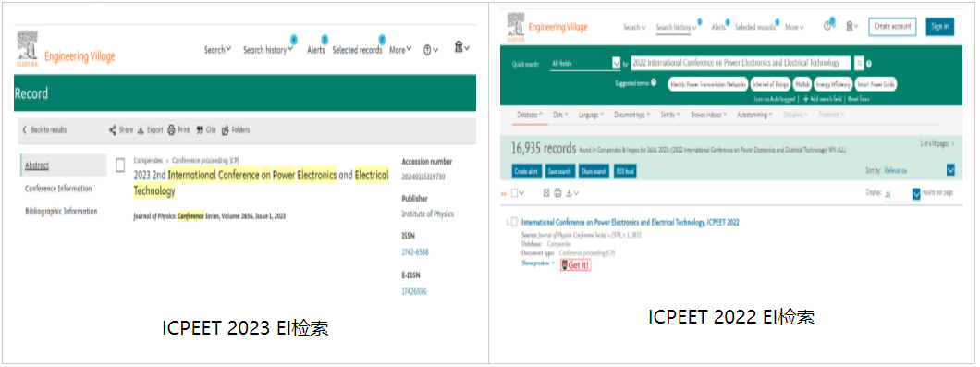Expand the More menu in the Record page header
Viewport: 980px width, 367px height.
pyautogui.click(x=400, y=50)
